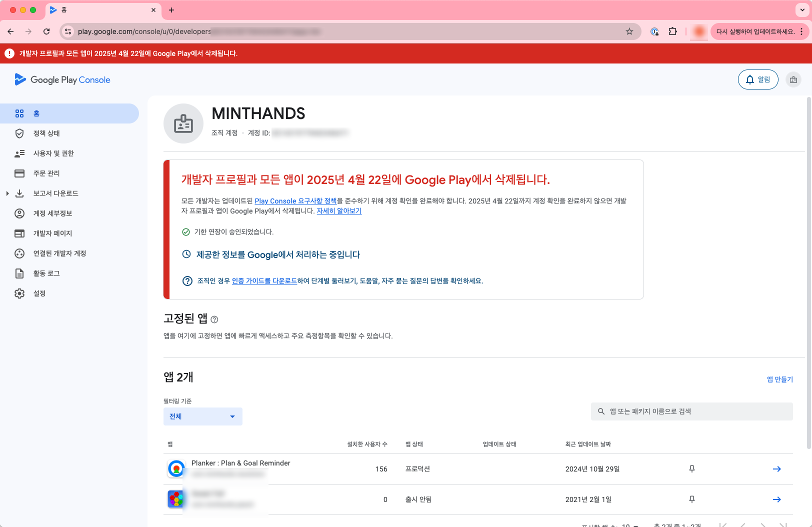Open Planker app details with the arrow
Viewport: 812px width, 527px height.
pos(777,469)
